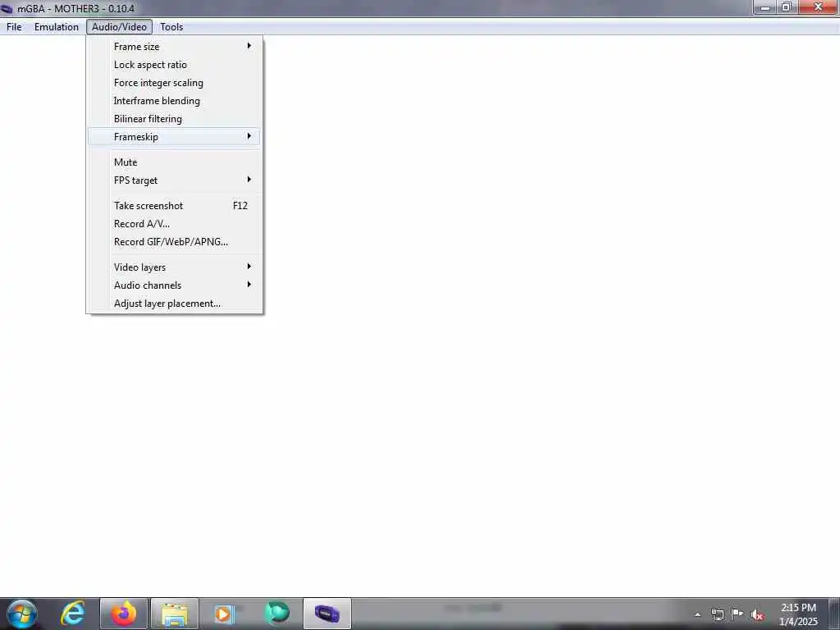
Task: Open the File menu
Action: click(x=14, y=27)
